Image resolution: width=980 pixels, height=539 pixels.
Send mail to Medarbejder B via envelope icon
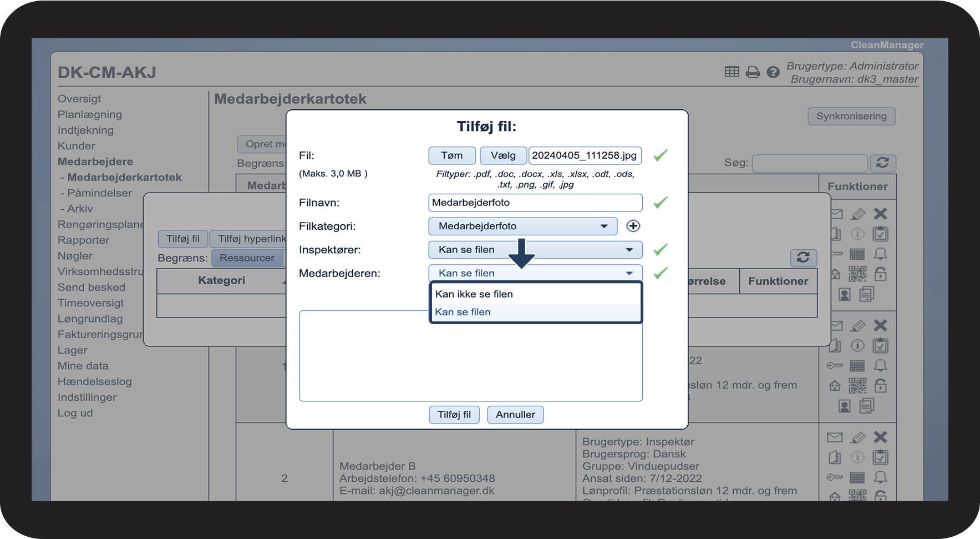coord(835,437)
